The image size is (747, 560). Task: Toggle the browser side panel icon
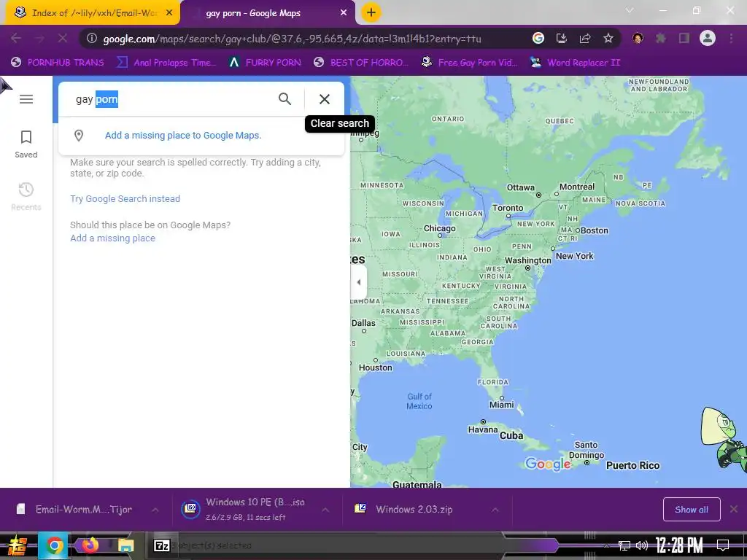coord(684,38)
